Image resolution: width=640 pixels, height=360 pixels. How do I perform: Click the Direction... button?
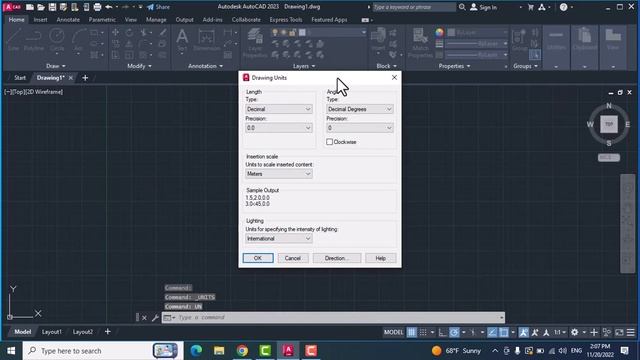(x=337, y=258)
